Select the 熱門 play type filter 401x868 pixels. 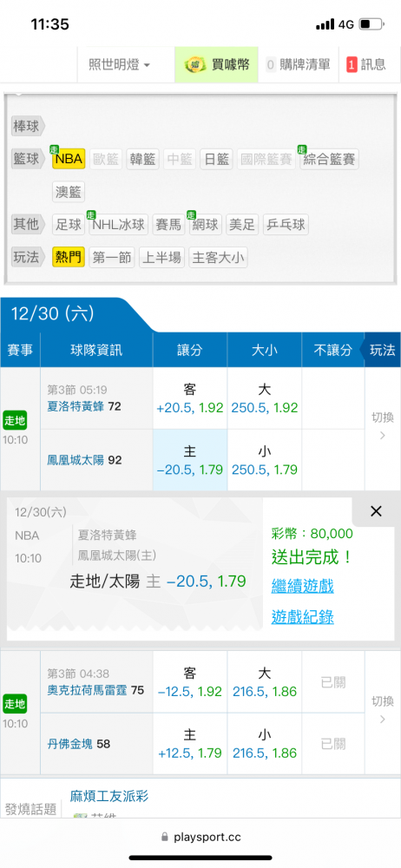click(69, 257)
